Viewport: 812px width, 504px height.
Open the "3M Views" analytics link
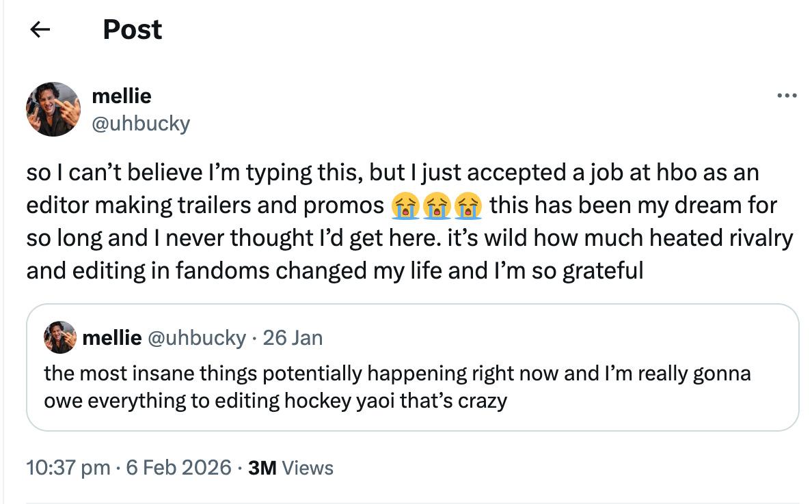tap(291, 468)
